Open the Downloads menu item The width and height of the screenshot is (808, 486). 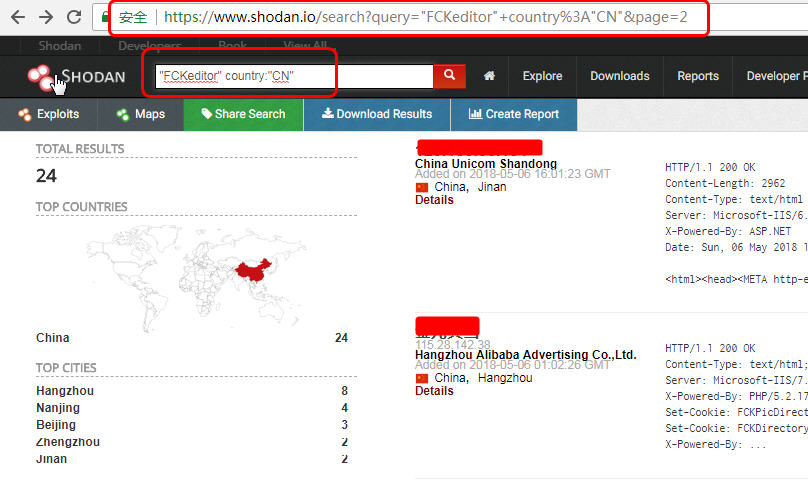(x=619, y=76)
